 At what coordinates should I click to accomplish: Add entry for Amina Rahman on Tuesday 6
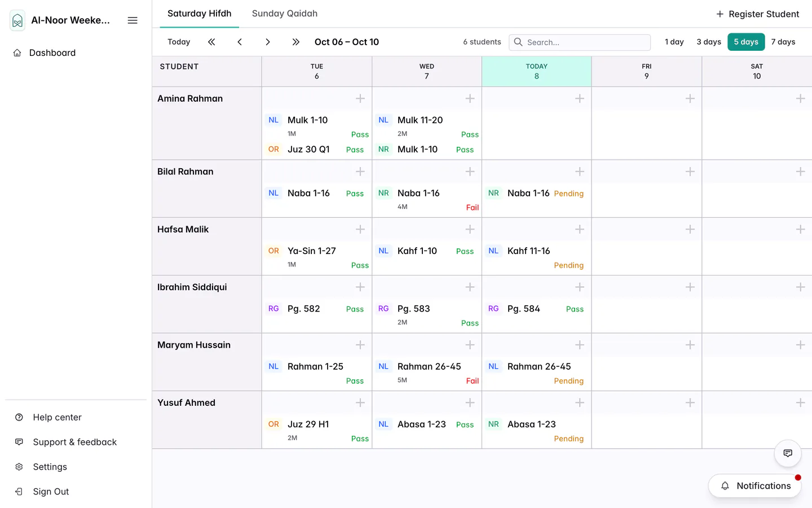tap(360, 99)
